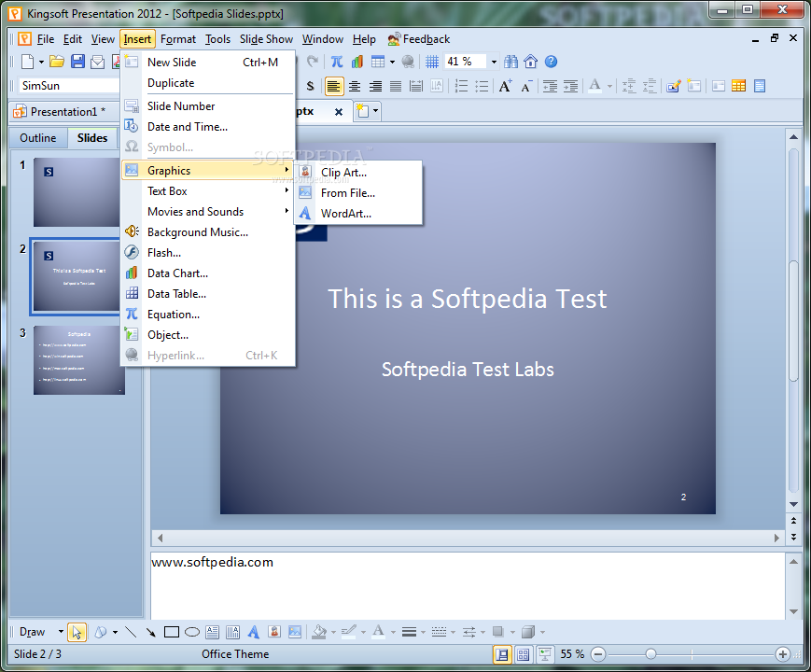Increase font size with A+ icon
Image resolution: width=811 pixels, height=672 pixels.
pyautogui.click(x=505, y=86)
